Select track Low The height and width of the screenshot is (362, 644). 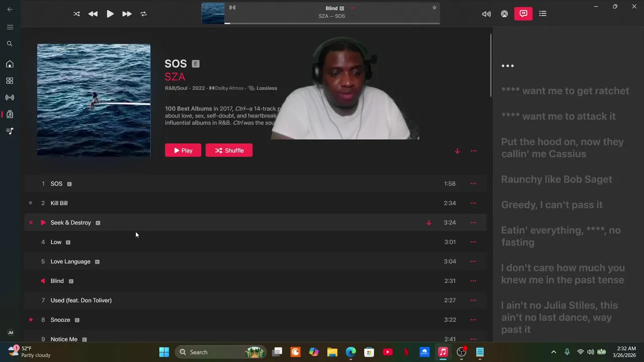coord(256,242)
